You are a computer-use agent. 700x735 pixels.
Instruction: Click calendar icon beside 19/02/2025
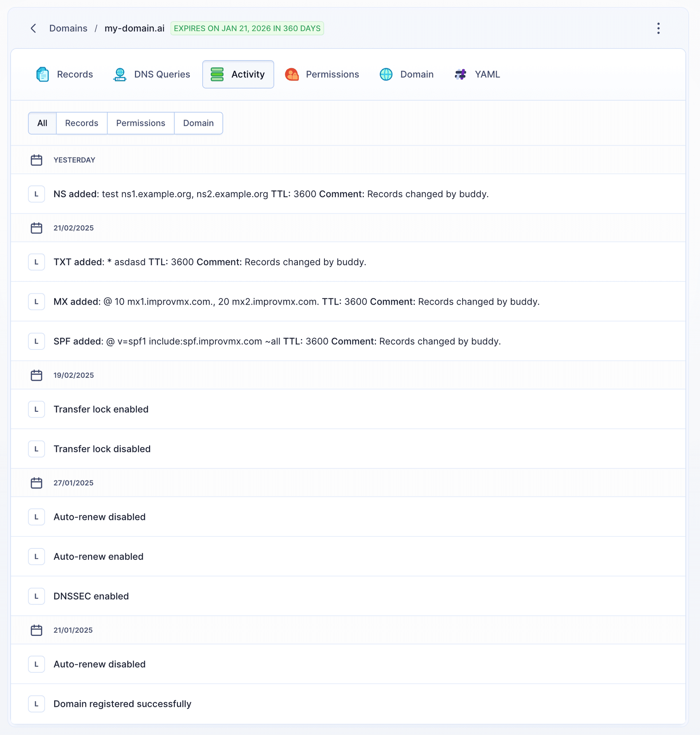[x=36, y=375]
